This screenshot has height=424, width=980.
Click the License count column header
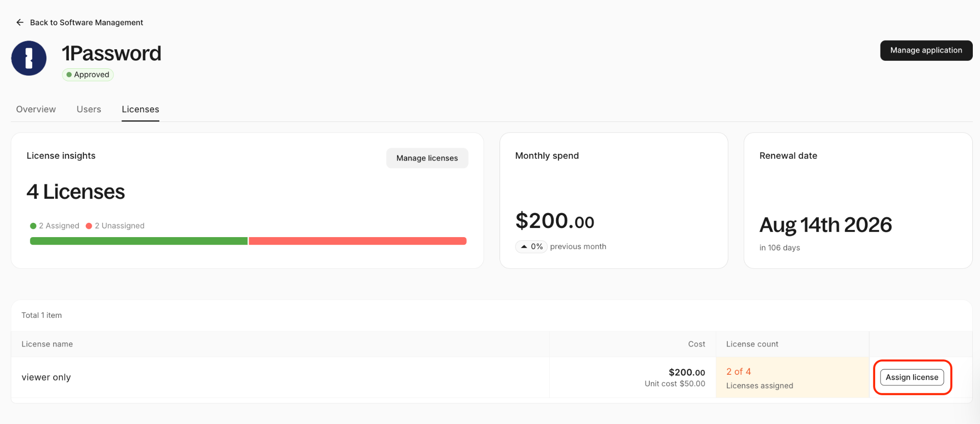point(752,344)
